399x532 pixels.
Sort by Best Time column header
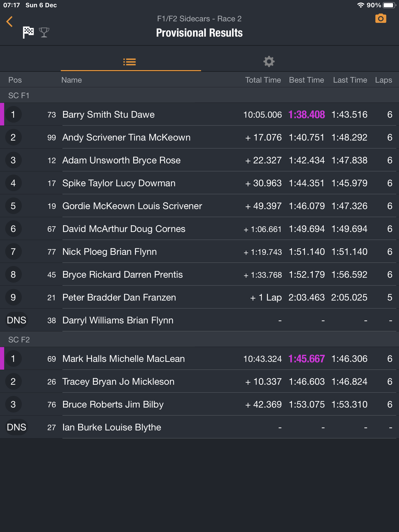pos(307,80)
